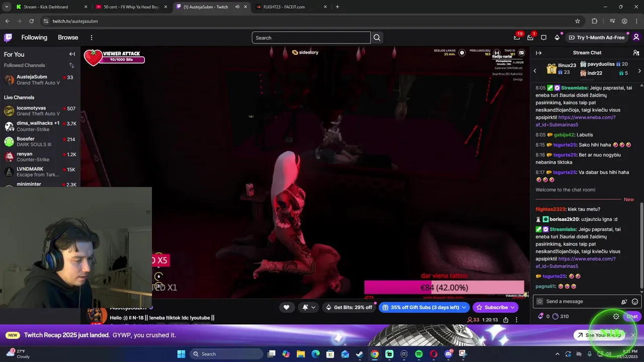Open the stream viewer count 33
Screen dimensions: 644x362
pyautogui.click(x=473, y=320)
